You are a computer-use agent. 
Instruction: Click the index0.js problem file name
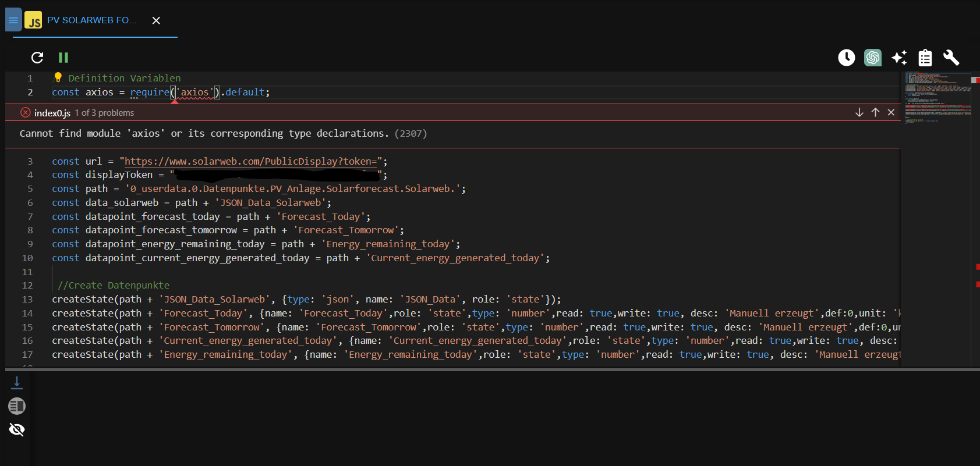tap(52, 113)
